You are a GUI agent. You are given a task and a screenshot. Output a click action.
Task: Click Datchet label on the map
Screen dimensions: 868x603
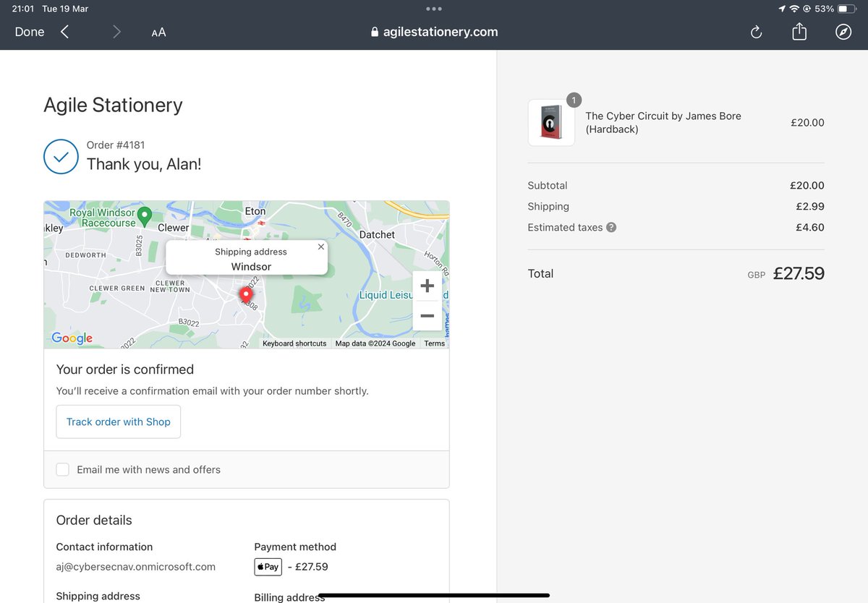tap(377, 234)
